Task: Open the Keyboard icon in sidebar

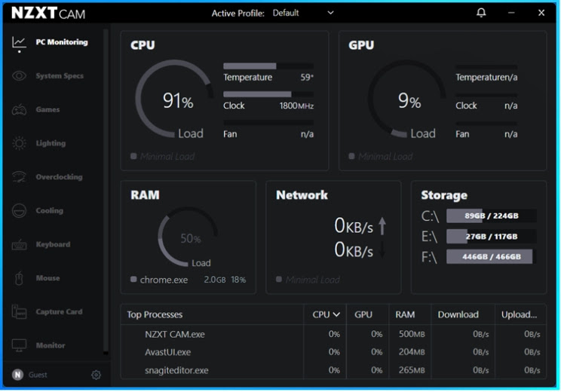Action: click(19, 245)
